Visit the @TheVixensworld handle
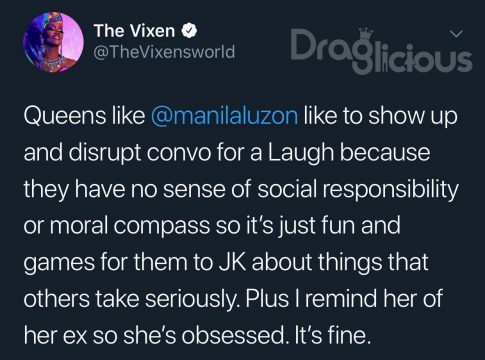The height and width of the screenshot is (360, 485). pyautogui.click(x=164, y=52)
